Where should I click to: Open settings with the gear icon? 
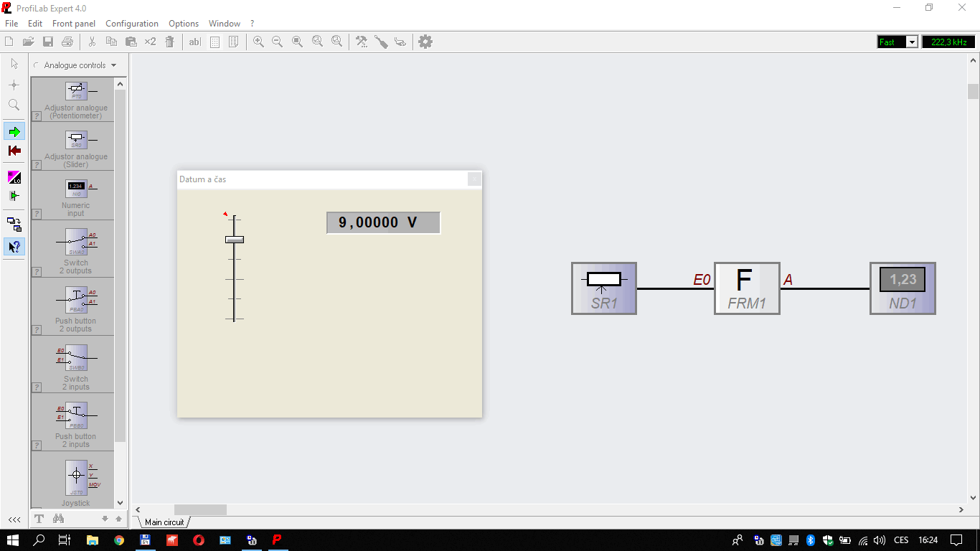[x=425, y=42]
